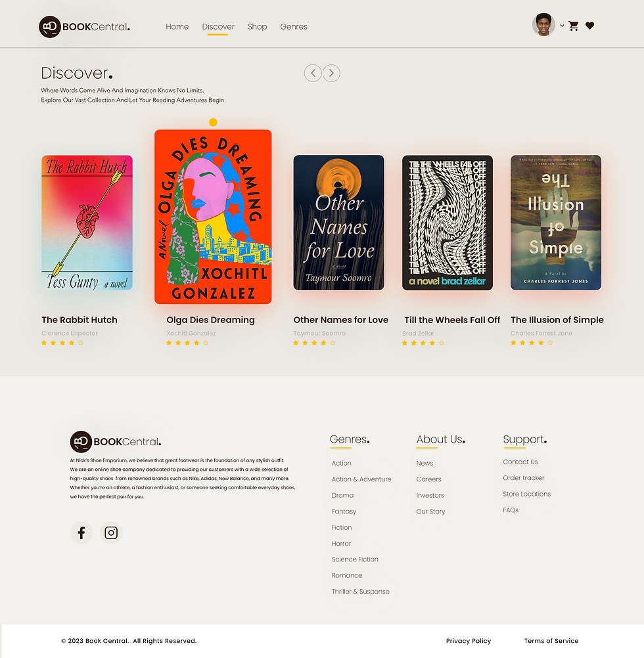Expand the profile dropdown arrow
Screen dimensions: 644x658
pos(562,26)
